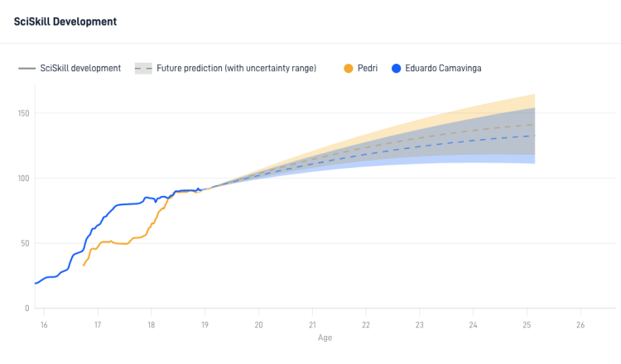Viewport: 621px width, 364px height.
Task: Click the SciSkill development solid line icon
Action: tap(27, 69)
